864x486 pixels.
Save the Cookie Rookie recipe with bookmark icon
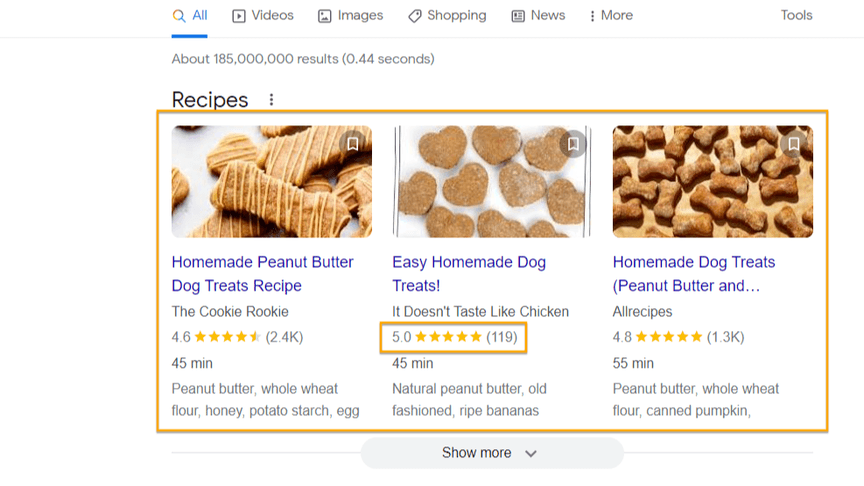coord(353,144)
